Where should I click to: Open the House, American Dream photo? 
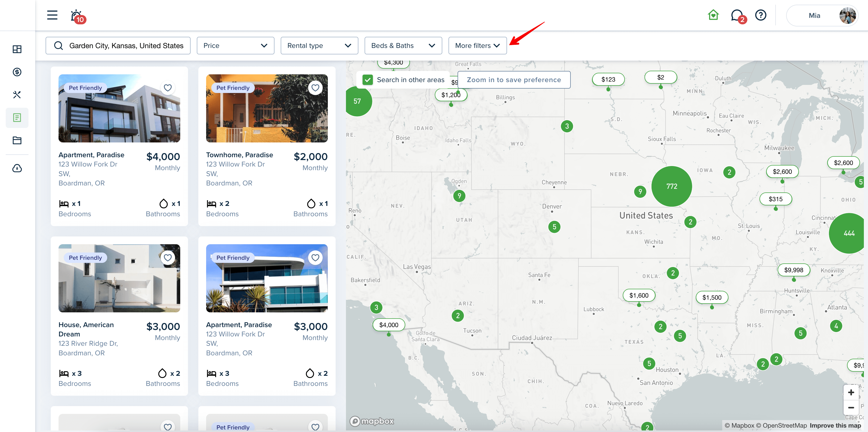(x=119, y=278)
